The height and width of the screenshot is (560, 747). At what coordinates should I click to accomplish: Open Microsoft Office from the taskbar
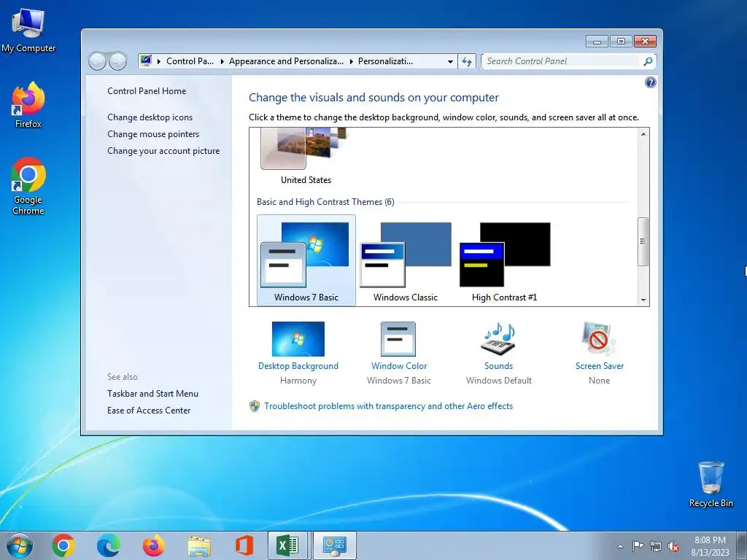244,545
